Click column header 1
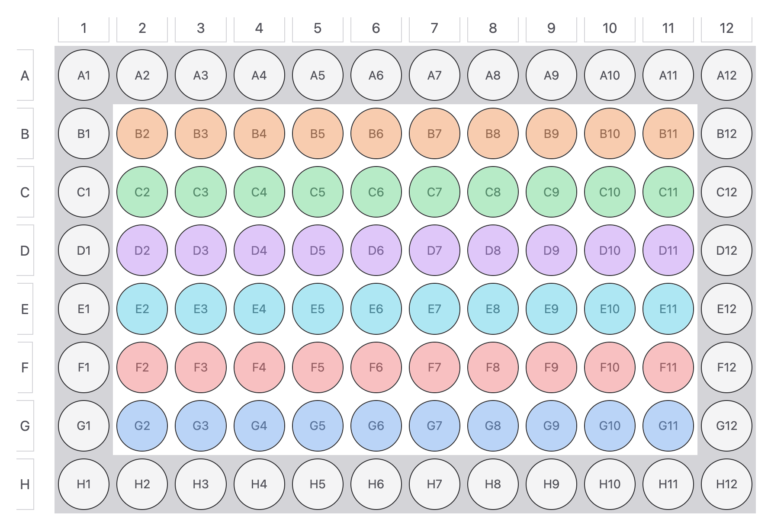This screenshot has width=771, height=532. point(84,29)
